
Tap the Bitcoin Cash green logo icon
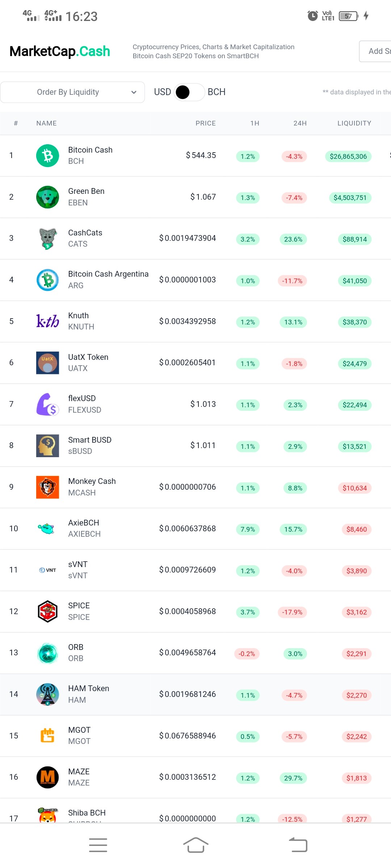point(47,156)
